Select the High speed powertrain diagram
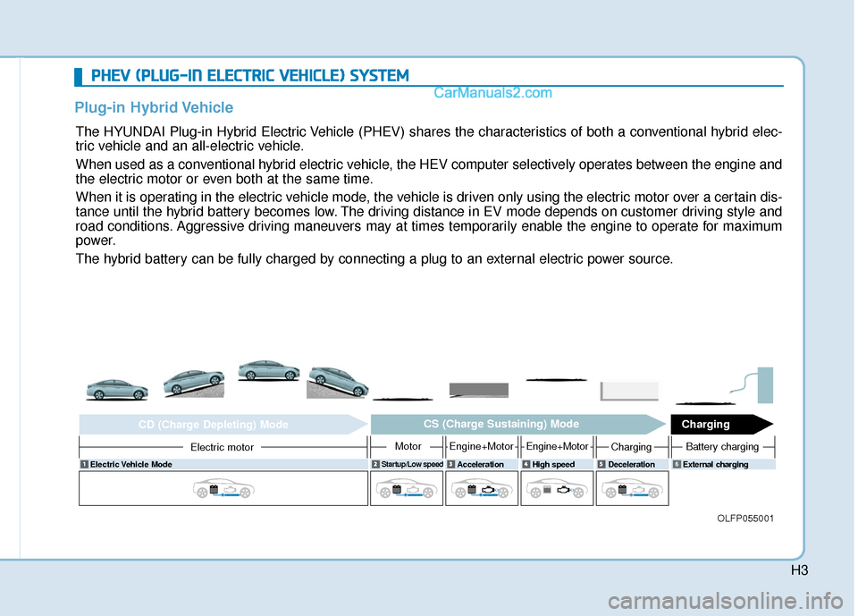Viewport: 858px width, 616px height. point(557,488)
